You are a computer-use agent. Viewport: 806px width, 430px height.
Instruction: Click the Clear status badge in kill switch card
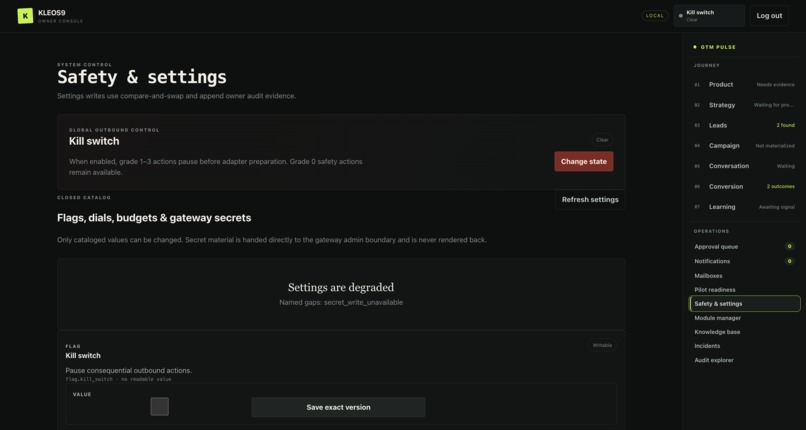[x=602, y=140]
